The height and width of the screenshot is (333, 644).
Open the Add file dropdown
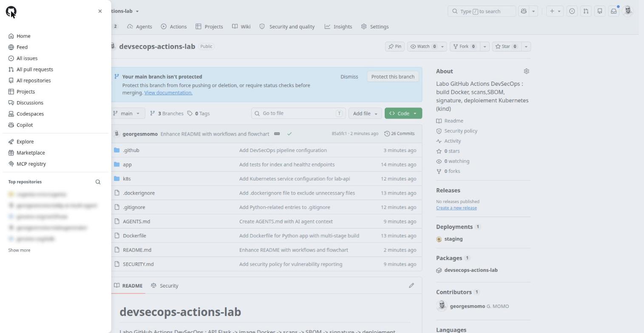pyautogui.click(x=365, y=113)
